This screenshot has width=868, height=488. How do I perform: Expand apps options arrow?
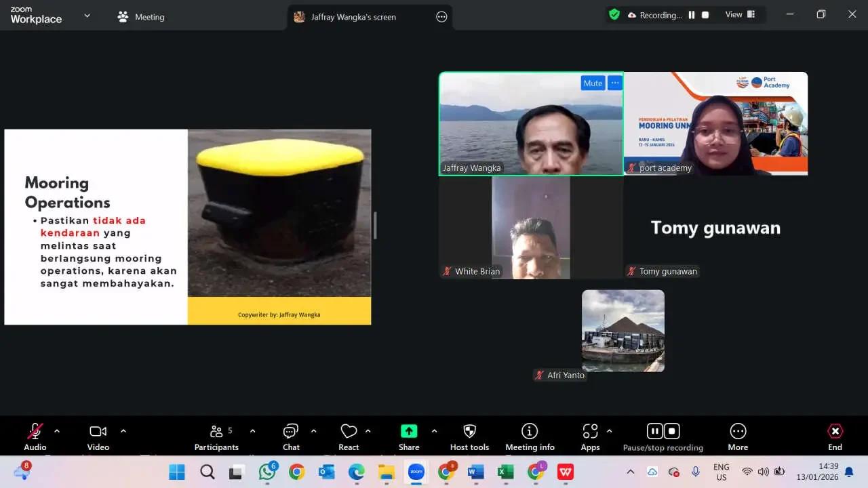tap(609, 431)
